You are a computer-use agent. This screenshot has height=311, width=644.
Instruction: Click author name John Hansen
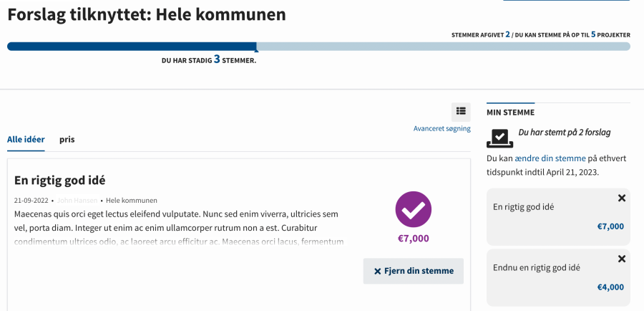click(77, 201)
